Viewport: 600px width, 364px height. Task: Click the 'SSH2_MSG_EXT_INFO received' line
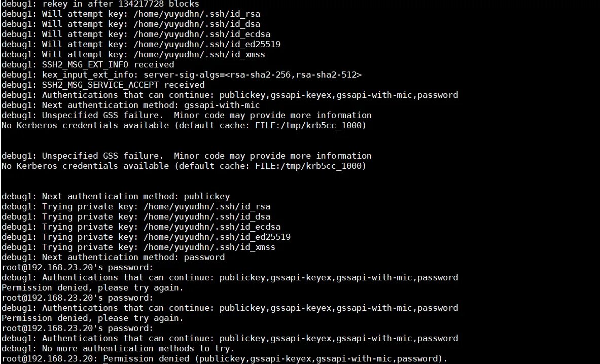pos(88,64)
